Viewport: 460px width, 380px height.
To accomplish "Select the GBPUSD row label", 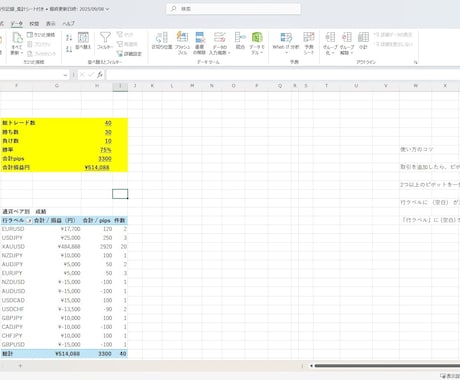I will 13,344.
